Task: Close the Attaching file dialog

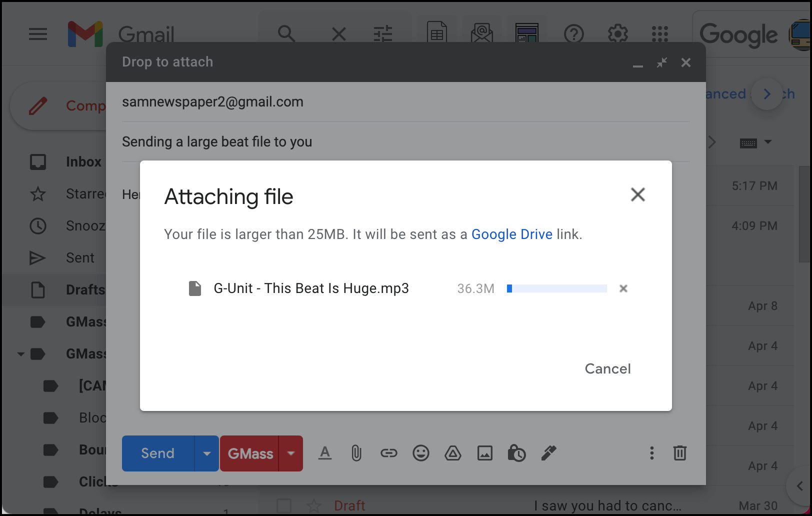Action: [638, 194]
